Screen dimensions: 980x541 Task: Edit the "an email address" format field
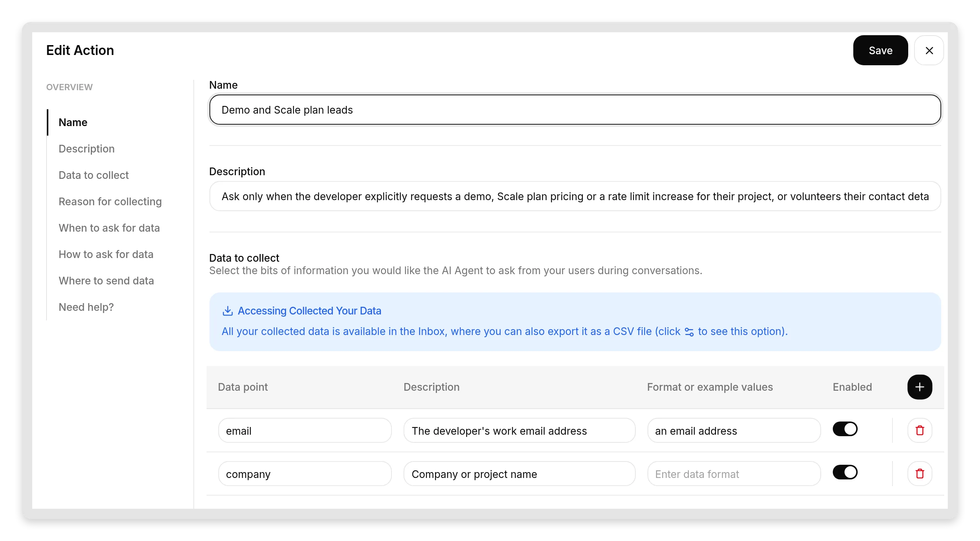pos(734,431)
